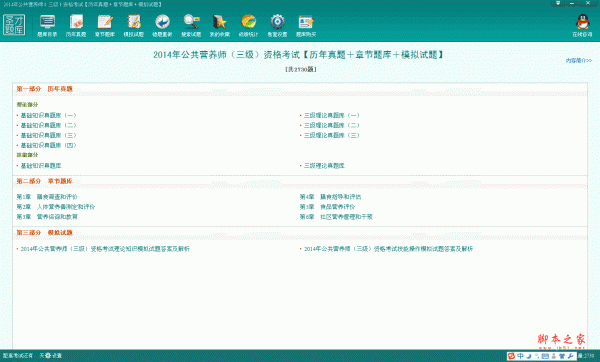Click the main 2014年公共营养师 page title

(x=299, y=55)
